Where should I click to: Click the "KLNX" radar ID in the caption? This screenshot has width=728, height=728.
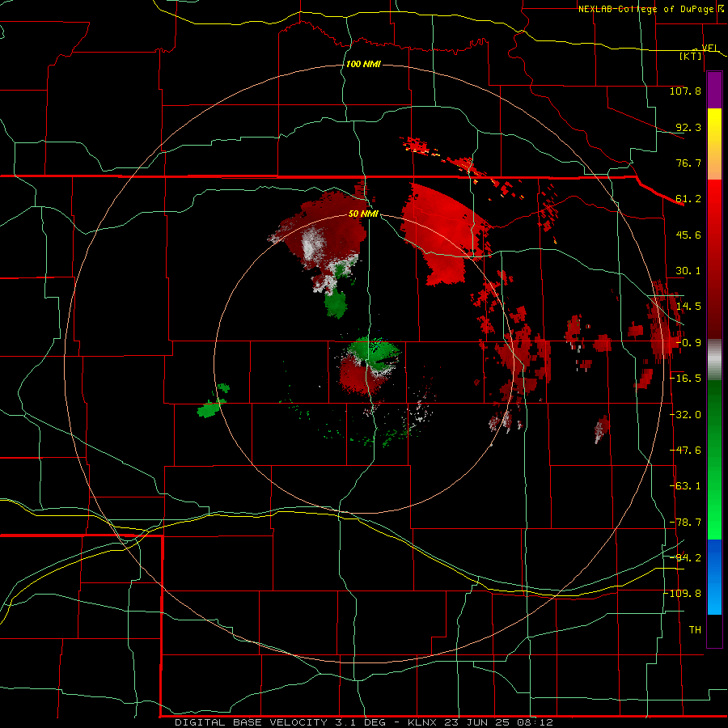coord(422,722)
